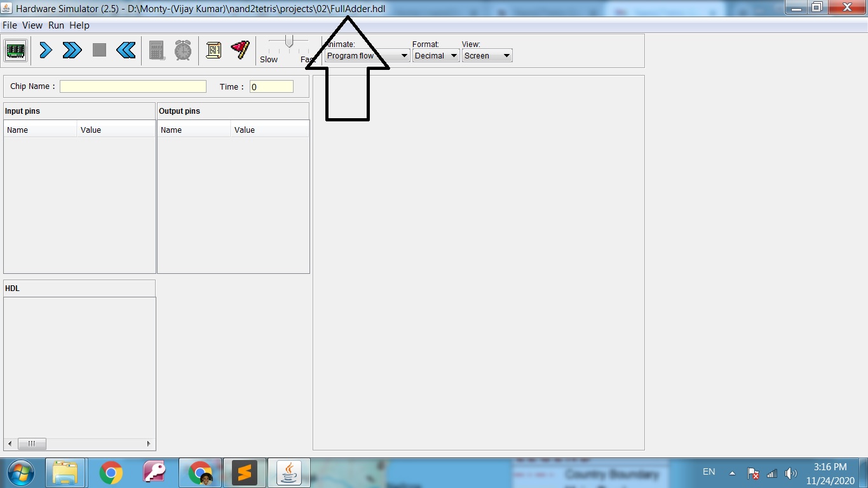This screenshot has height=488, width=868.
Task: Open the Run menu
Action: pyautogui.click(x=56, y=25)
